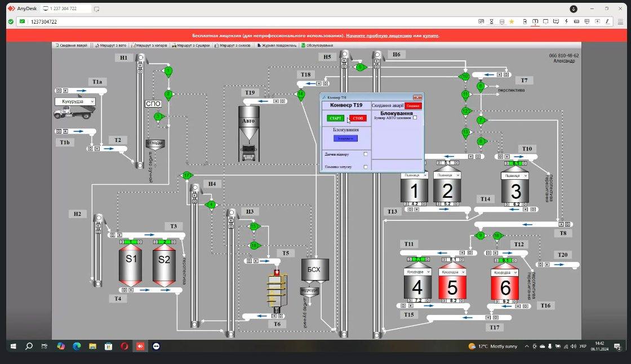Click green СТАРТ button for conveyor T19
The height and width of the screenshot is (364, 631).
[x=335, y=118]
